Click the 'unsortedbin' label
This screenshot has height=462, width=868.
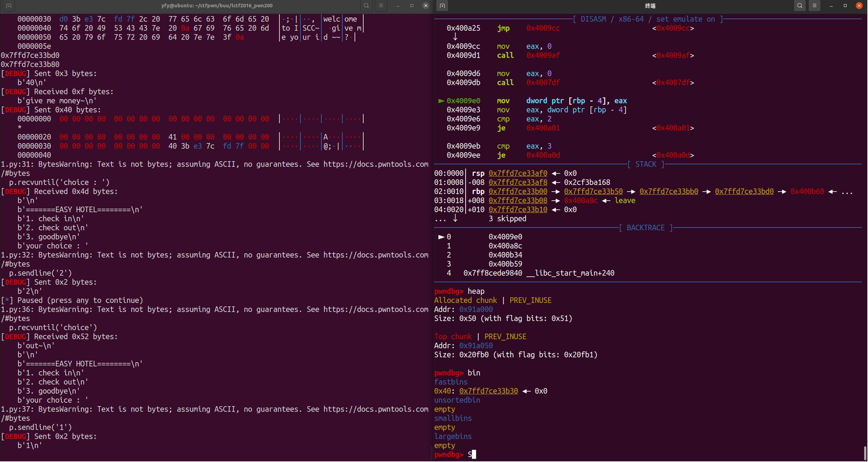[457, 400]
